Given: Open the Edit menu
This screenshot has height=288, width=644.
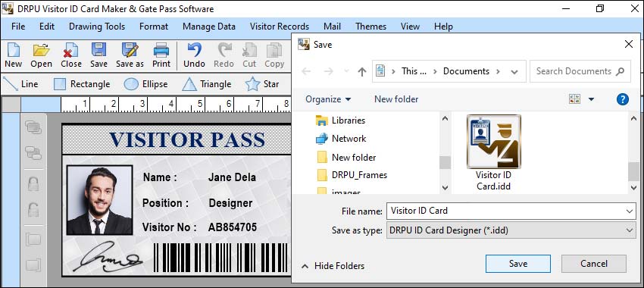Looking at the screenshot, I should 47,27.
